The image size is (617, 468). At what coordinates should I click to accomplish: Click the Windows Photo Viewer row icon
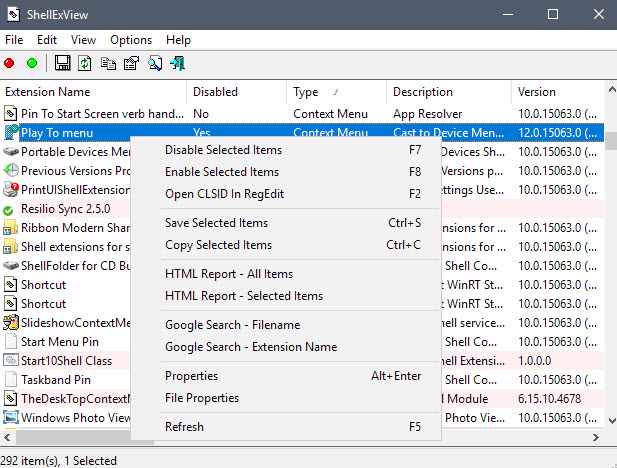11,417
